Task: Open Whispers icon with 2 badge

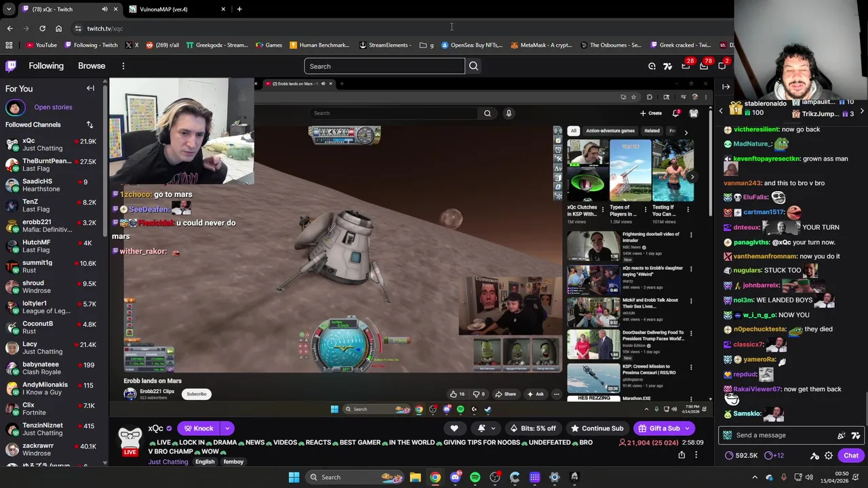Action: click(x=722, y=66)
